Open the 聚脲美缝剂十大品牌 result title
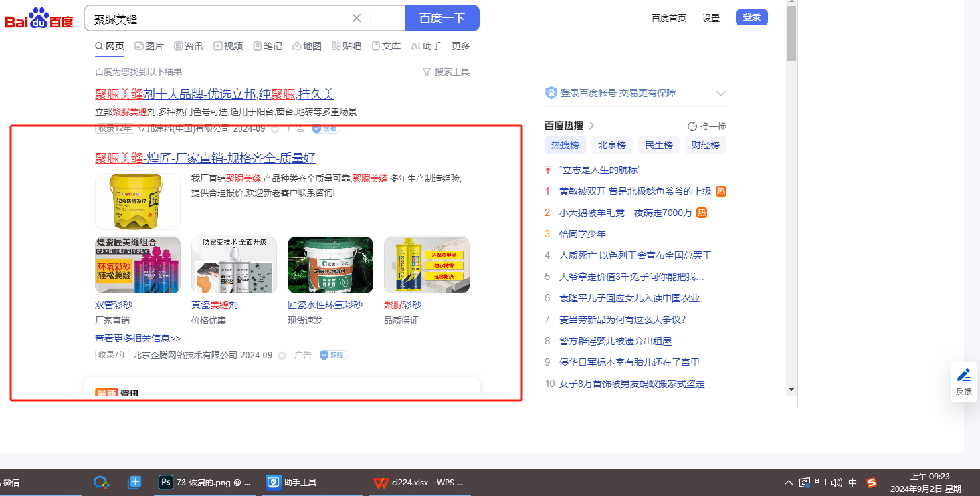Viewport: 980px width, 496px height. click(x=215, y=94)
